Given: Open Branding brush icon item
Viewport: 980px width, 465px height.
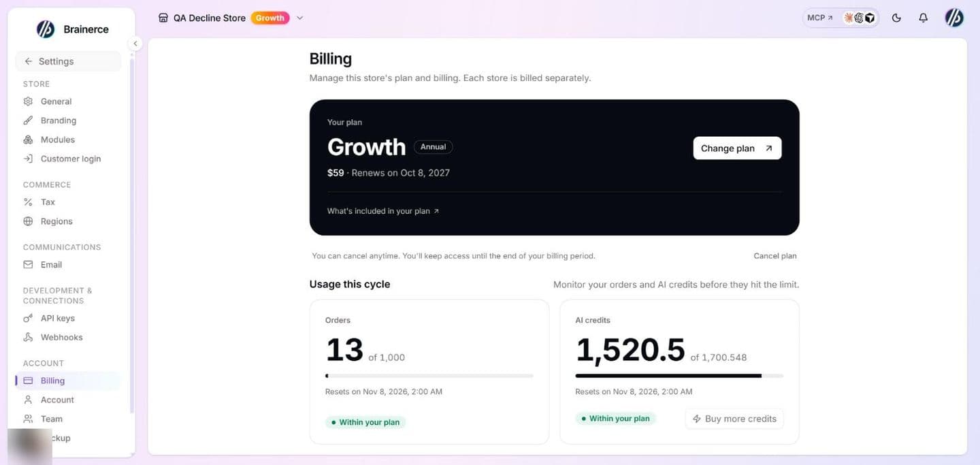Looking at the screenshot, I should point(28,121).
